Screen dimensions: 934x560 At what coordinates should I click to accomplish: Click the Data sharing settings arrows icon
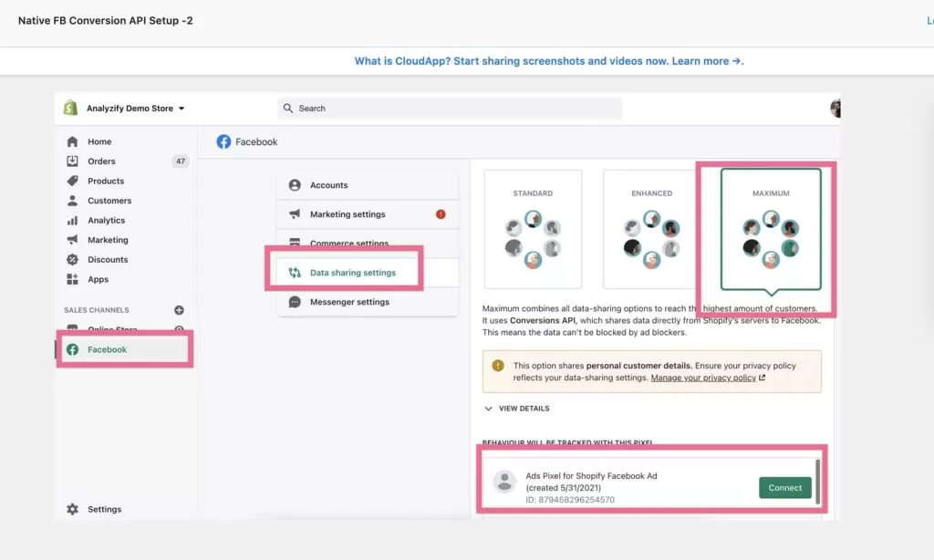coord(295,273)
